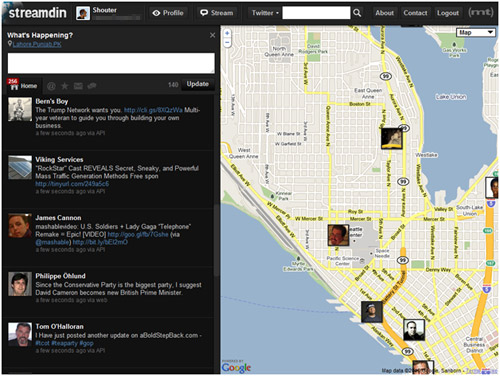Zoom in the map with plus
Screen dimensions: 500x376
click(227, 33)
